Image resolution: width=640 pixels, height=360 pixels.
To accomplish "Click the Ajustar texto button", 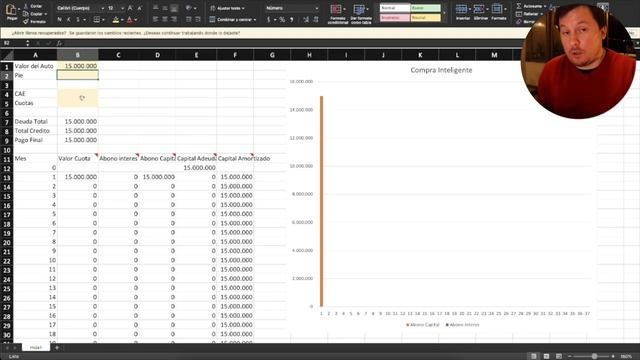I will point(227,8).
